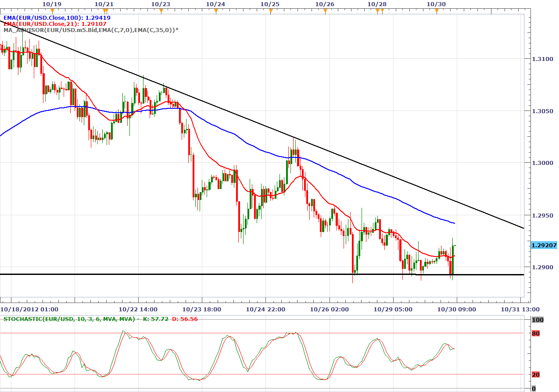559x392 pixels.
Task: Select the STOCHASTIC indicator title text
Action: [69, 319]
